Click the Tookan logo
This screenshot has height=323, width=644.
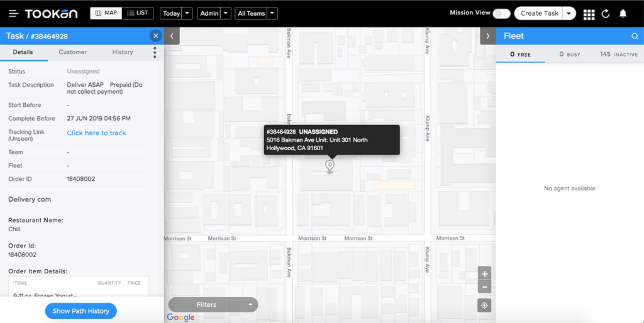pyautogui.click(x=52, y=14)
